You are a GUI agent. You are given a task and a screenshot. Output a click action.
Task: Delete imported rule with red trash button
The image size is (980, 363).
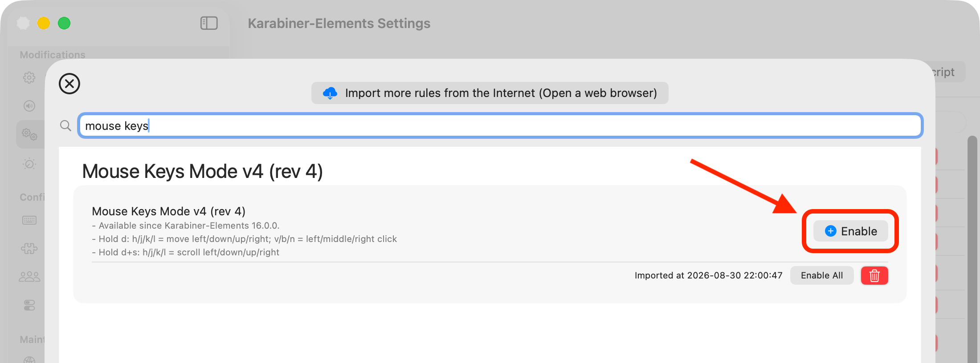pyautogui.click(x=874, y=275)
